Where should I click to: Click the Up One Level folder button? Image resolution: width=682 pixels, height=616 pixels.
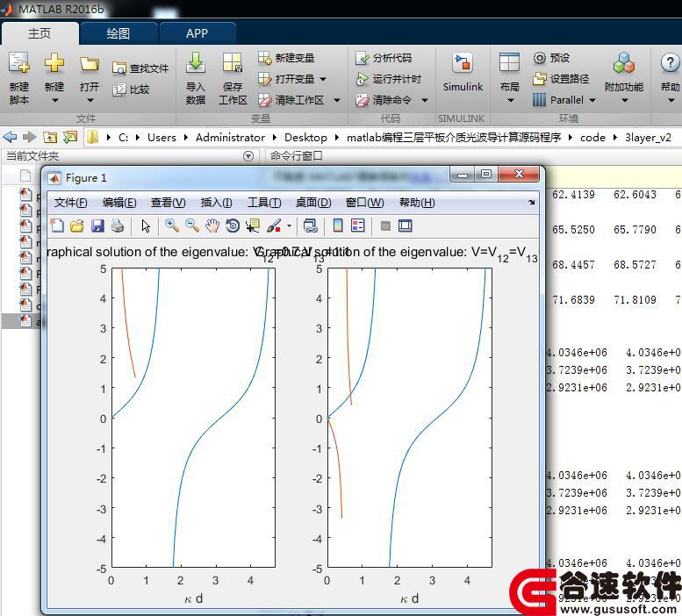pos(50,138)
